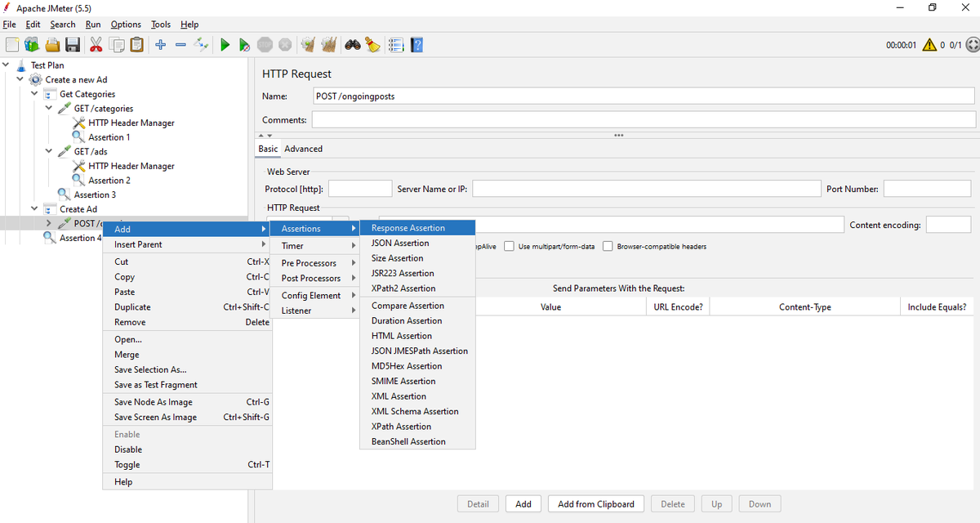Open the Listener submenu
The height and width of the screenshot is (523, 980).
tap(315, 311)
